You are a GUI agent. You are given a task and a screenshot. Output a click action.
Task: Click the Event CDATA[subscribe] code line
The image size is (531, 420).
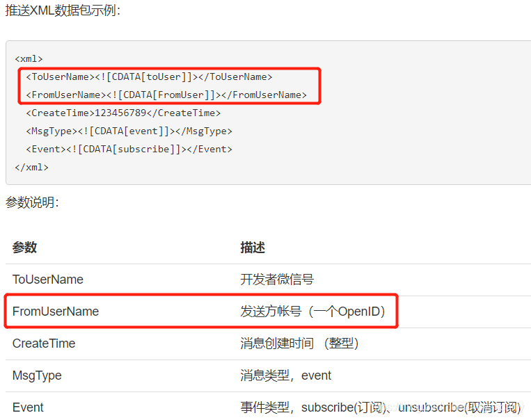point(129,149)
